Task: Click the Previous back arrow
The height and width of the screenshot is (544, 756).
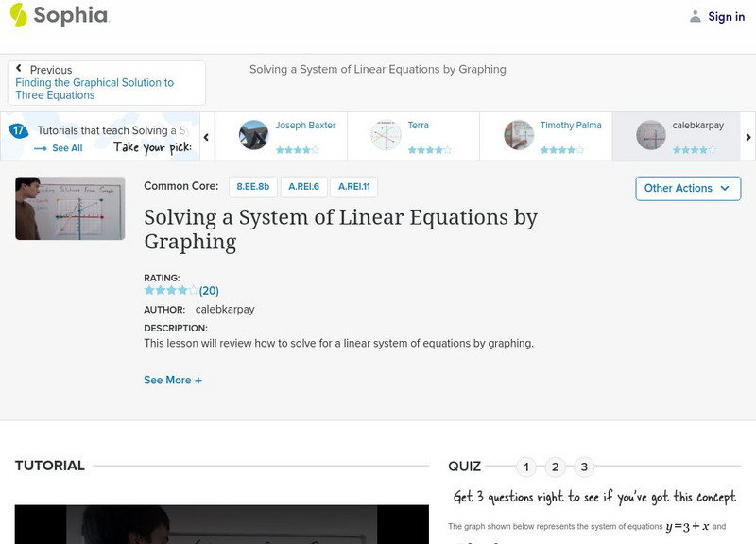Action: (x=20, y=68)
